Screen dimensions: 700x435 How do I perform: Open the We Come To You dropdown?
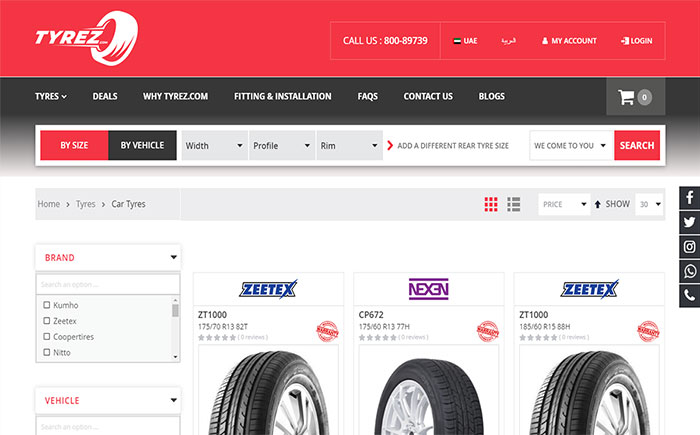coord(571,146)
